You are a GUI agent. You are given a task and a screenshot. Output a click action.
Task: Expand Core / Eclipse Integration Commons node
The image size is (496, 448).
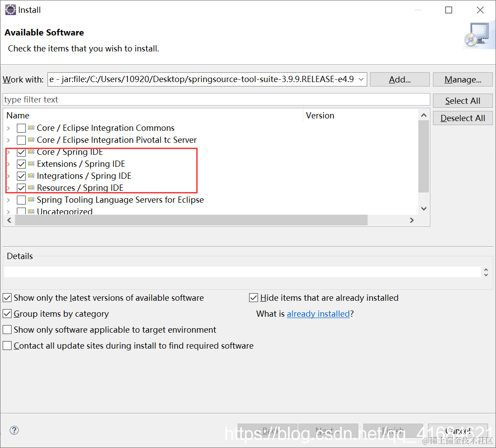[8, 128]
